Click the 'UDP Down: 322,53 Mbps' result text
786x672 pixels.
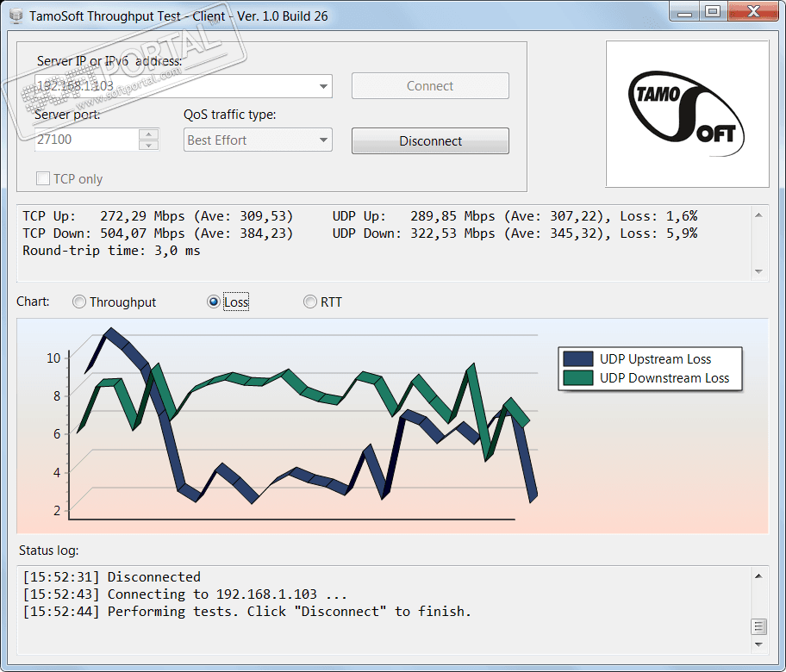click(515, 233)
